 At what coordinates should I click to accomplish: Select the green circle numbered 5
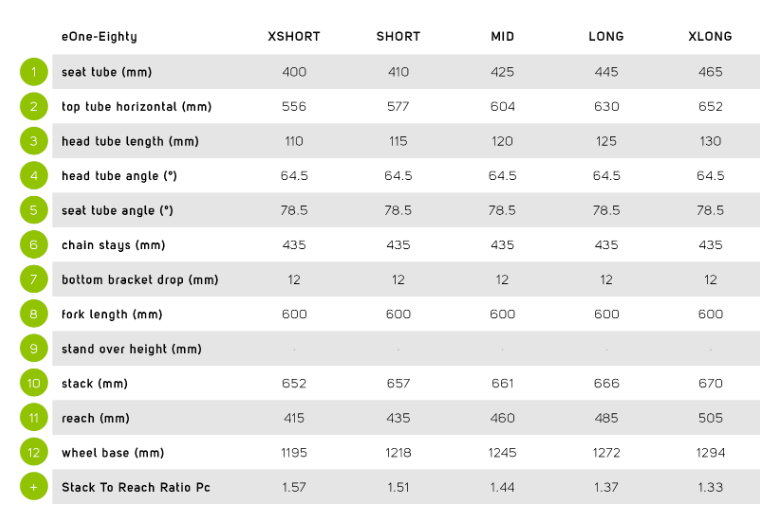pos(34,210)
